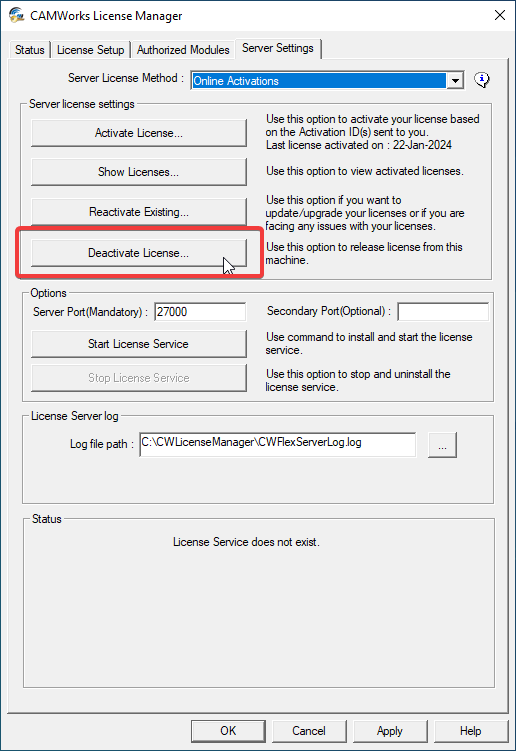Close the CAMWorks License Manager window
This screenshot has height=751, width=516.
click(500, 15)
